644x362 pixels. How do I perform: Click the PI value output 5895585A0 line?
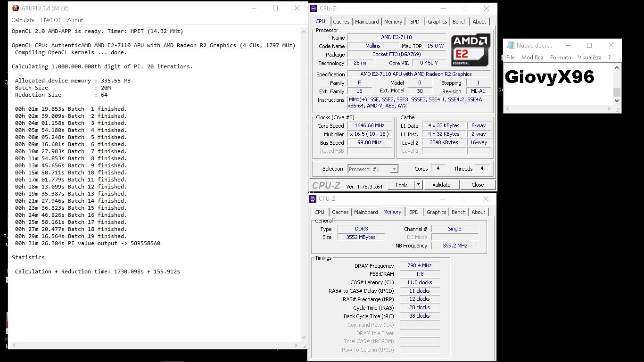tap(88, 243)
